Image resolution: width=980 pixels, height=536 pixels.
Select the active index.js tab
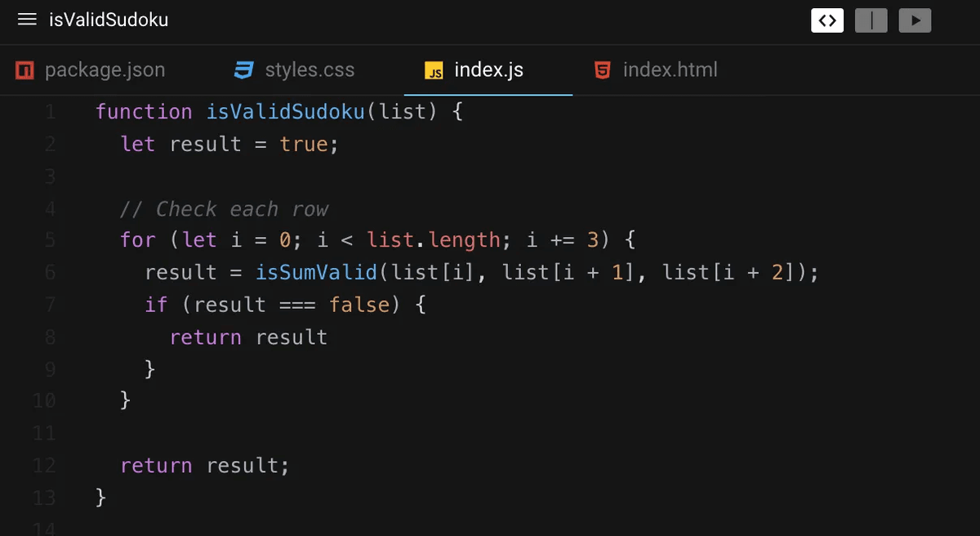(488, 70)
